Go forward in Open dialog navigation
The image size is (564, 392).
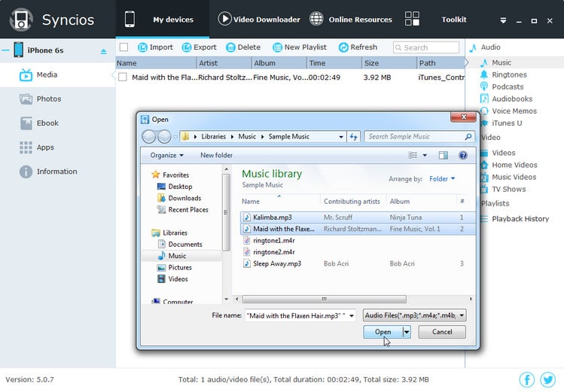coord(164,136)
